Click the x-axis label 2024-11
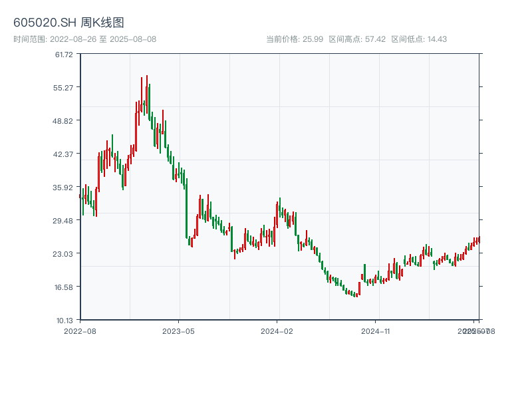This screenshot has height=399, width=532. [375, 331]
